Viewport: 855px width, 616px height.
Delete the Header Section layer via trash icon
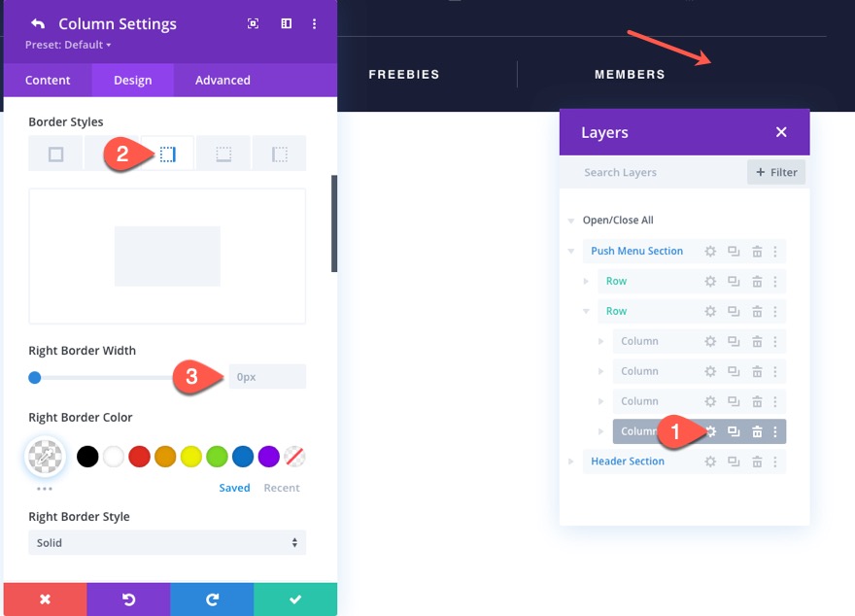pyautogui.click(x=757, y=462)
